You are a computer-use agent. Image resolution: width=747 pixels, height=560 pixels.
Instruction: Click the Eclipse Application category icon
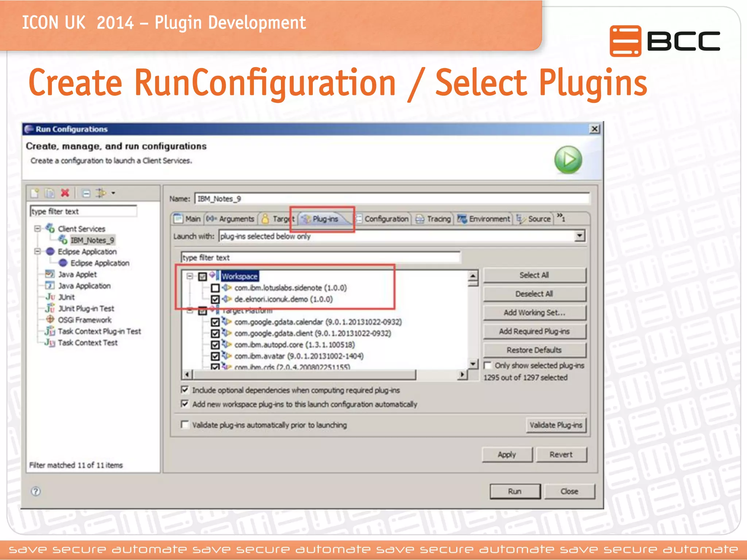click(x=50, y=252)
